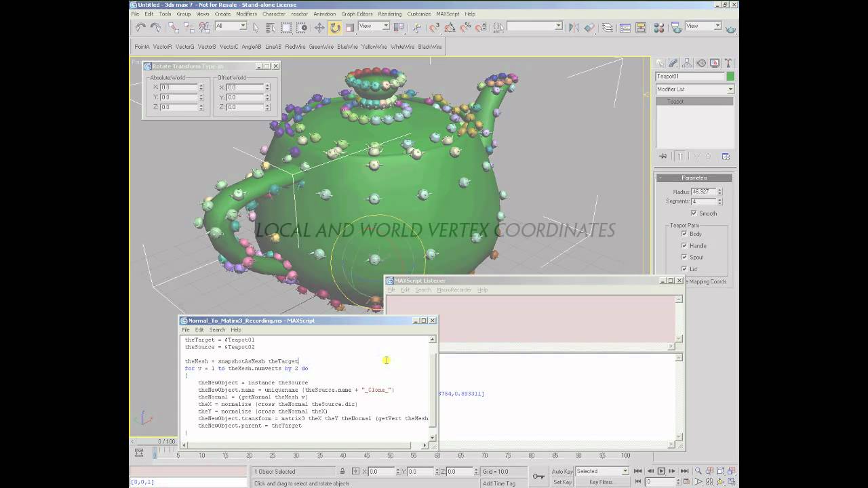868x488 pixels.
Task: Click the Play Animation button
Action: pyautogui.click(x=662, y=471)
